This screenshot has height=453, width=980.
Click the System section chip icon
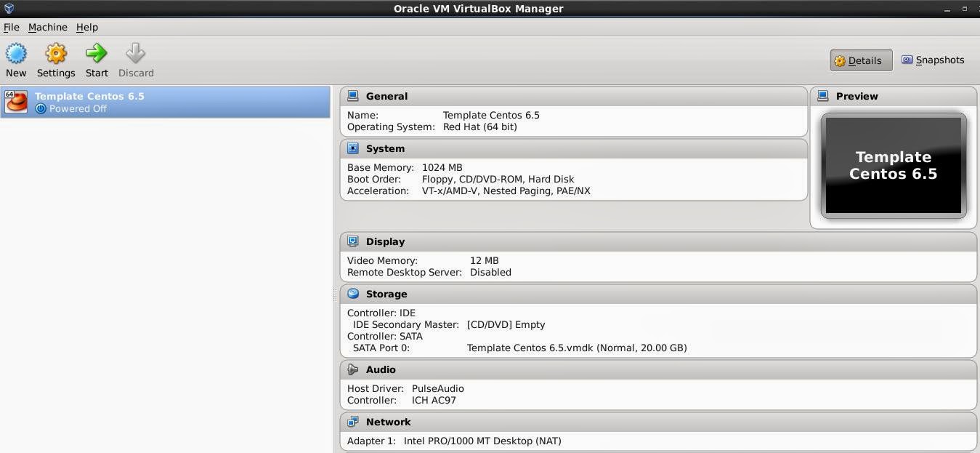pyautogui.click(x=353, y=148)
